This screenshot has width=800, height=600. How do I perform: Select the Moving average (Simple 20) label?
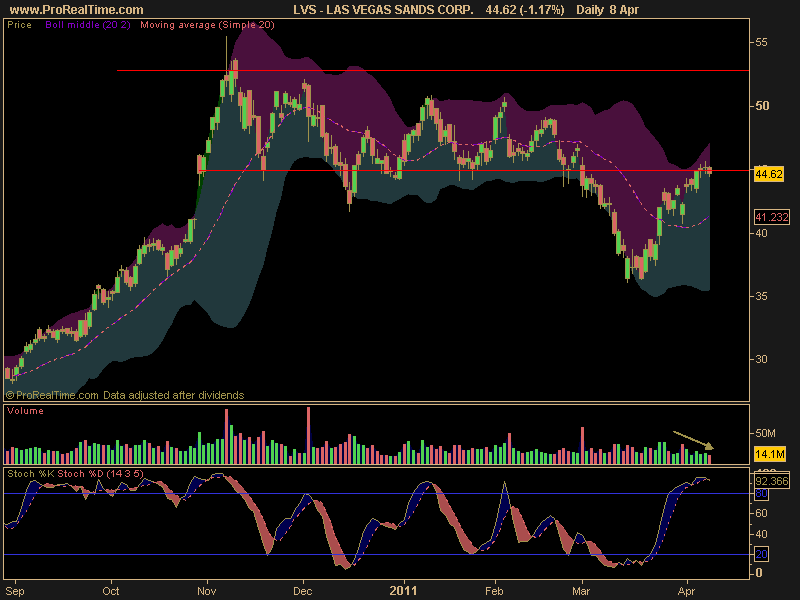coord(207,24)
